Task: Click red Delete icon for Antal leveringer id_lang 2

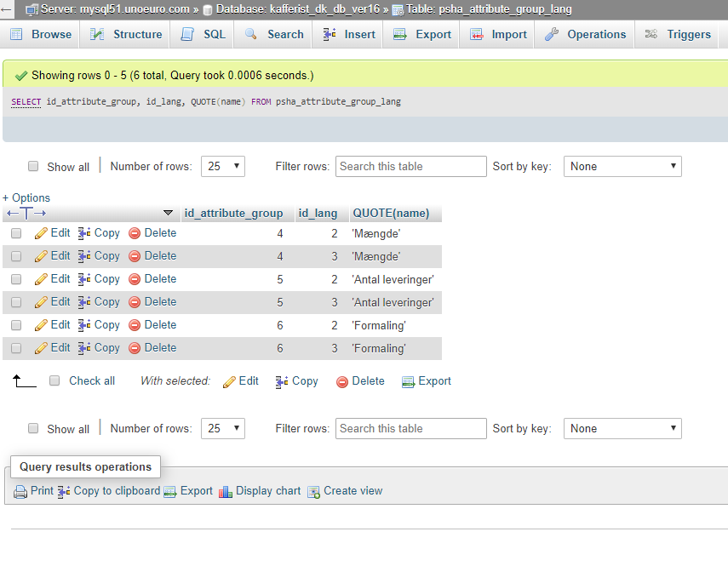Action: [135, 279]
